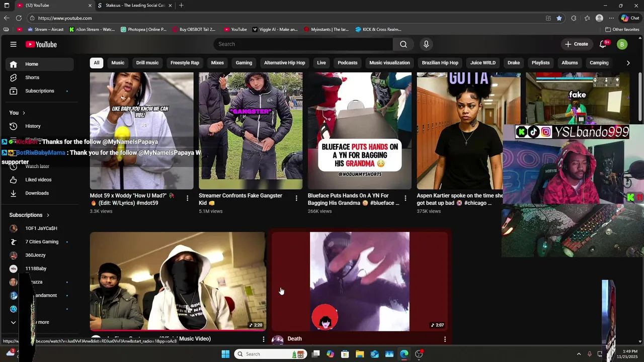Open options for the Music Video card
The width and height of the screenshot is (644, 362).
tap(263, 339)
